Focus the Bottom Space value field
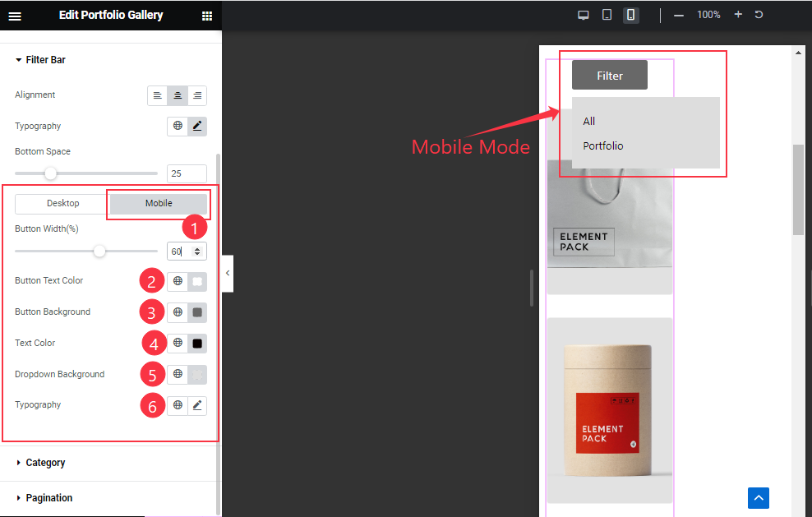Screen dimensions: 812x517 pyautogui.click(x=187, y=173)
